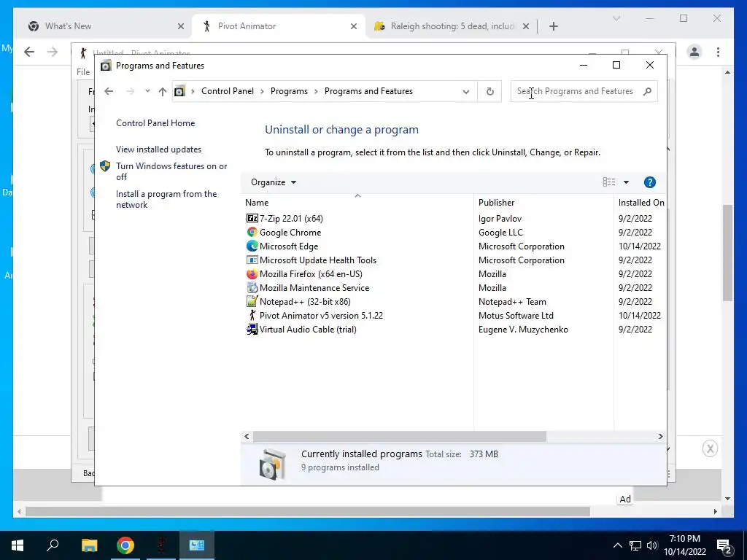Sort by Installed On column
This screenshot has width=747, height=560.
(x=640, y=203)
